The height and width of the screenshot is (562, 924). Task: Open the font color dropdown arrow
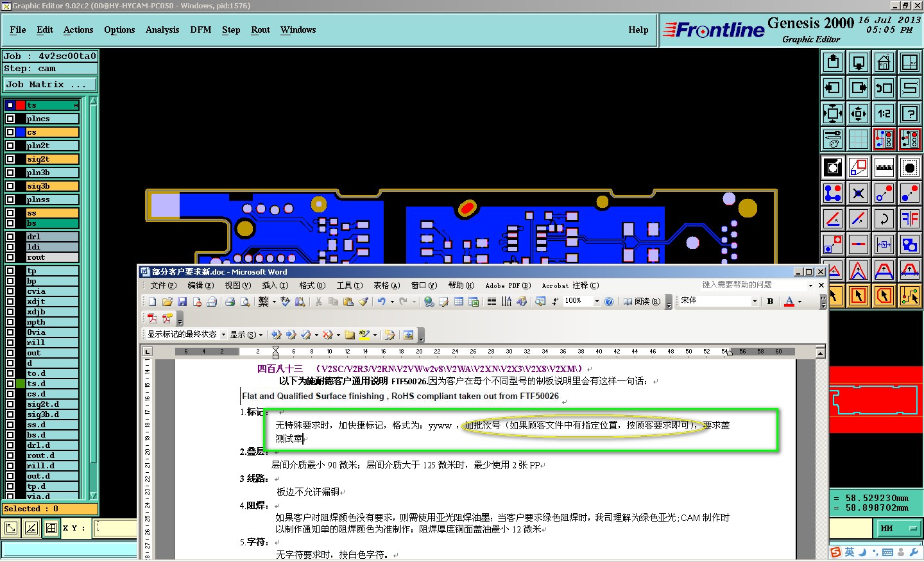(800, 302)
